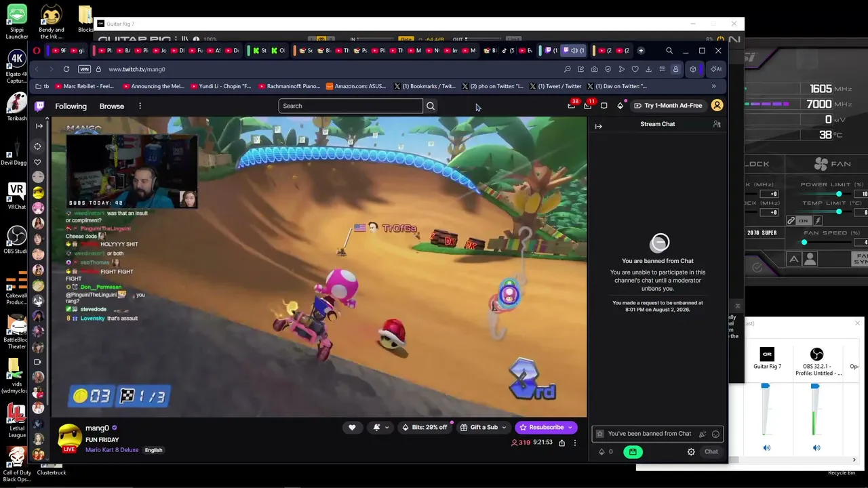Share the stream with the share icon
The height and width of the screenshot is (488, 868).
(x=561, y=443)
